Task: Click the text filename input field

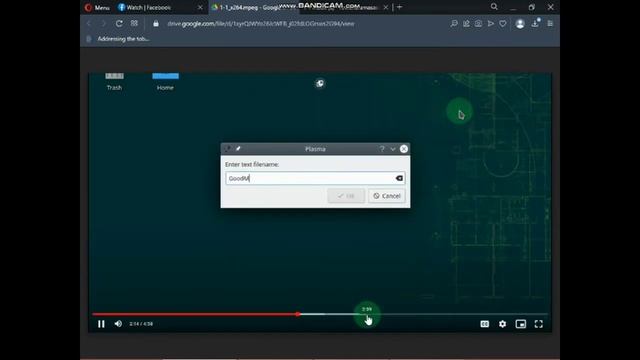Action: [x=315, y=178]
